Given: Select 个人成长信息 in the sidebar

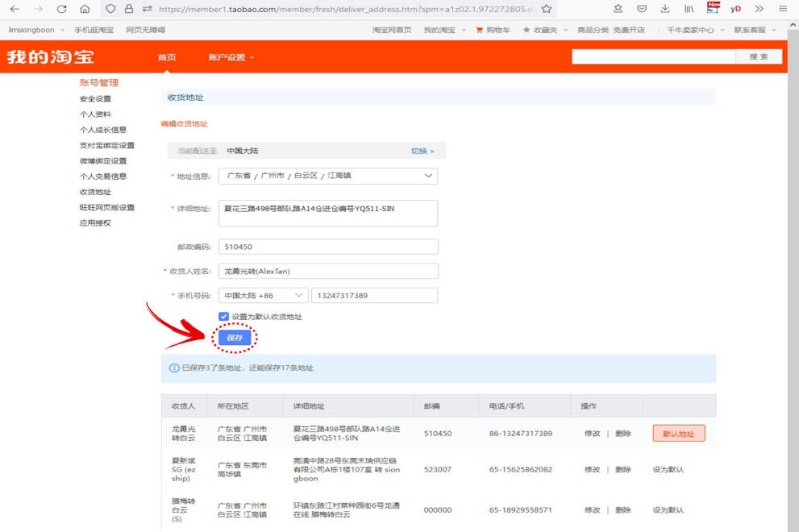Looking at the screenshot, I should 103,130.
